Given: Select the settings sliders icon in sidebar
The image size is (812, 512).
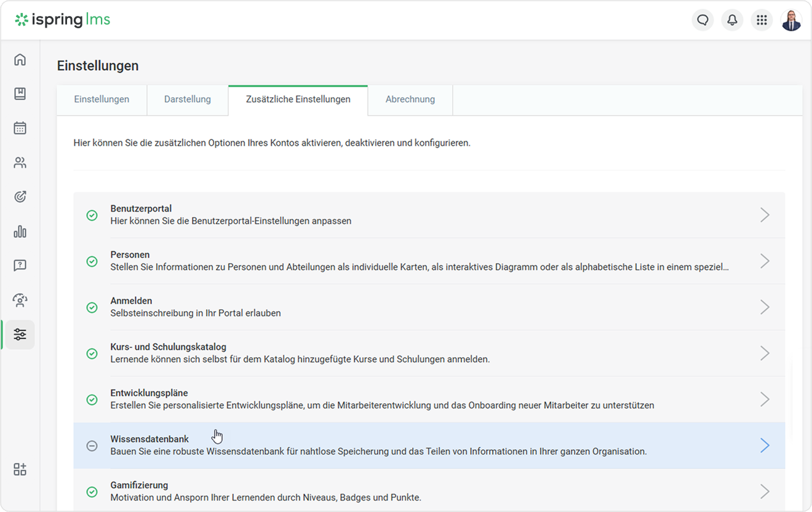Looking at the screenshot, I should pyautogui.click(x=20, y=335).
